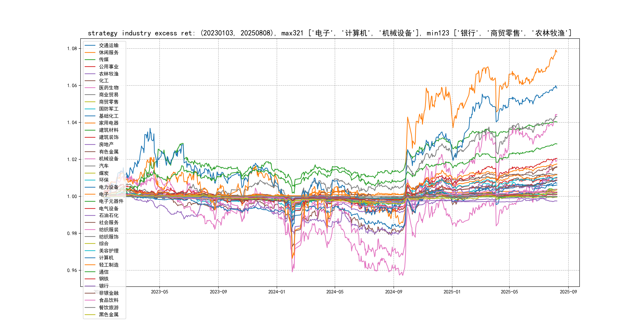The height and width of the screenshot is (322, 644).
Task: Select the 食品饮料 legend label
Action: [x=109, y=300]
